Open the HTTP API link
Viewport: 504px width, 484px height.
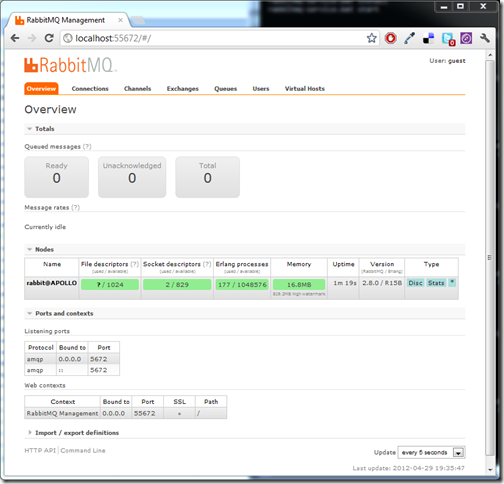tap(40, 450)
